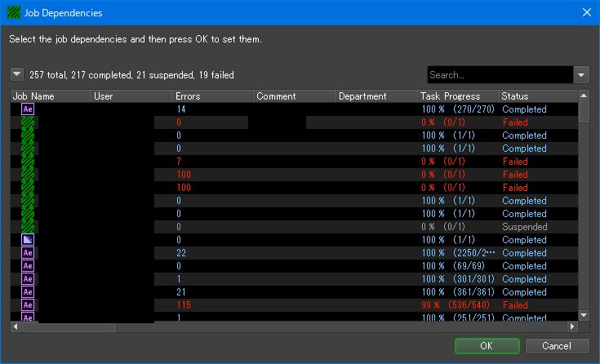This screenshot has height=364, width=600.
Task: Click the green striped icon in the Suspended row
Action: (x=28, y=227)
